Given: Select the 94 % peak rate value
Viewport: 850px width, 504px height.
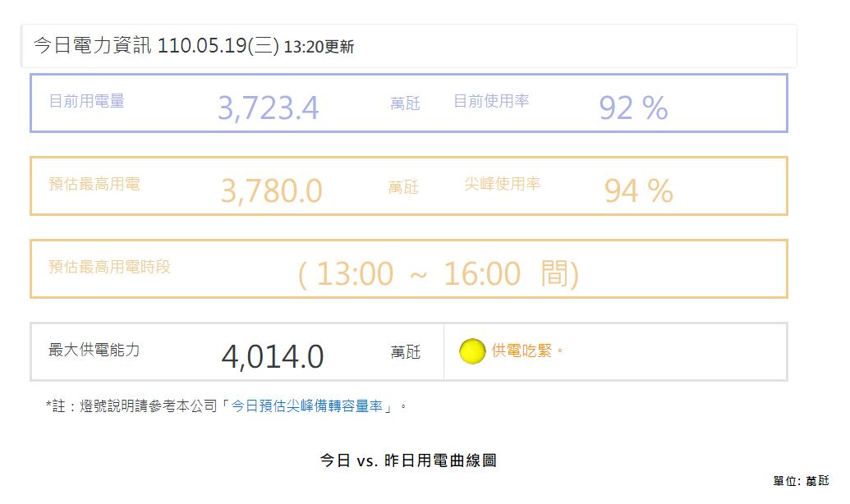Looking at the screenshot, I should (638, 191).
